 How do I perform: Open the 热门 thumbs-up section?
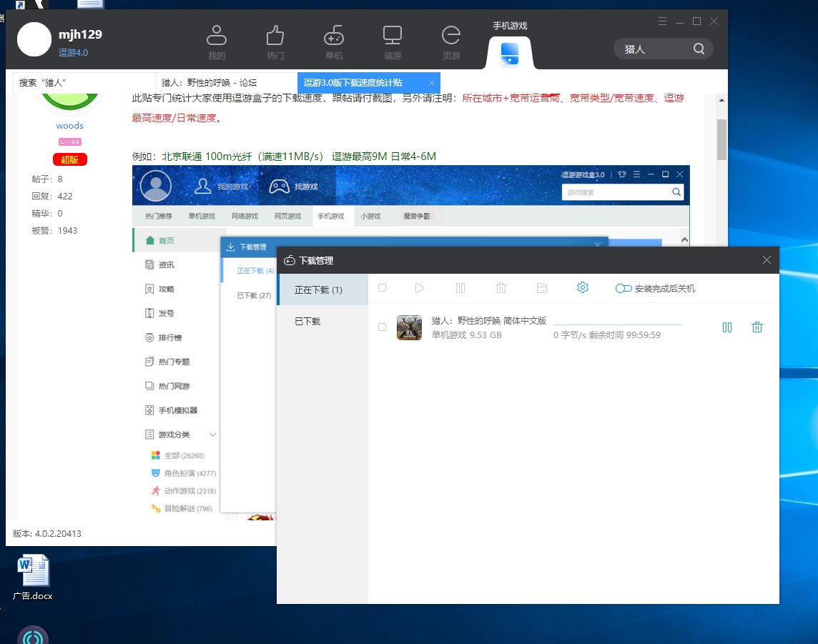pyautogui.click(x=275, y=42)
